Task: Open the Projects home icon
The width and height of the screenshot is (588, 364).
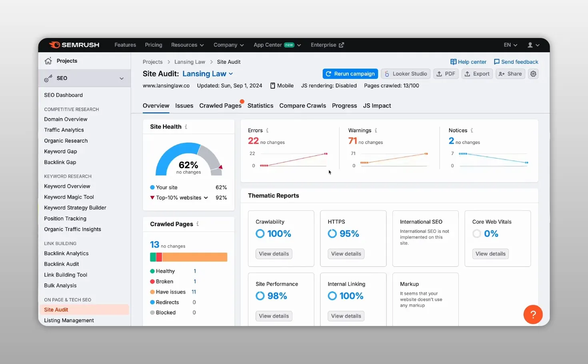Action: 48,61
